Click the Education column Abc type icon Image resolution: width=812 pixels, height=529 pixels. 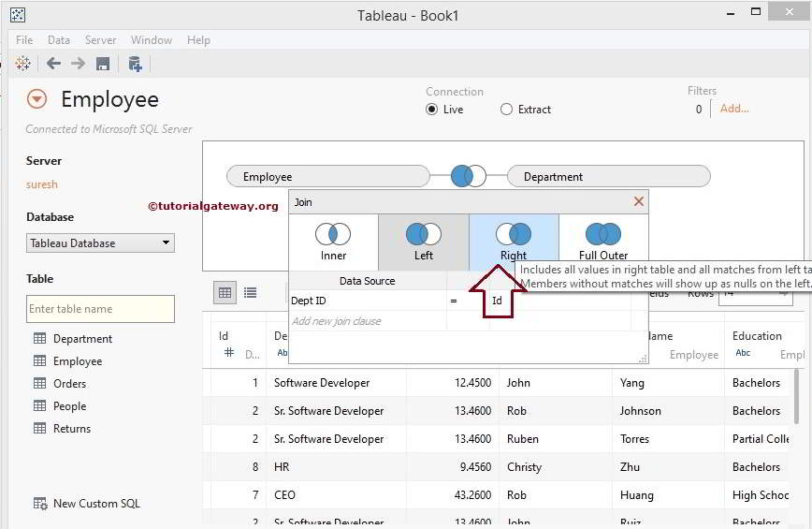pyautogui.click(x=743, y=353)
